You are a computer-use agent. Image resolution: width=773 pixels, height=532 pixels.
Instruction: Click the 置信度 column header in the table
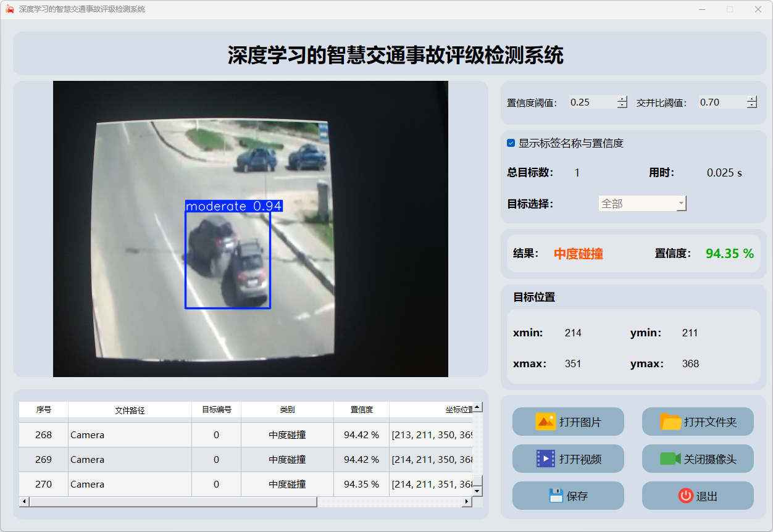pos(361,410)
